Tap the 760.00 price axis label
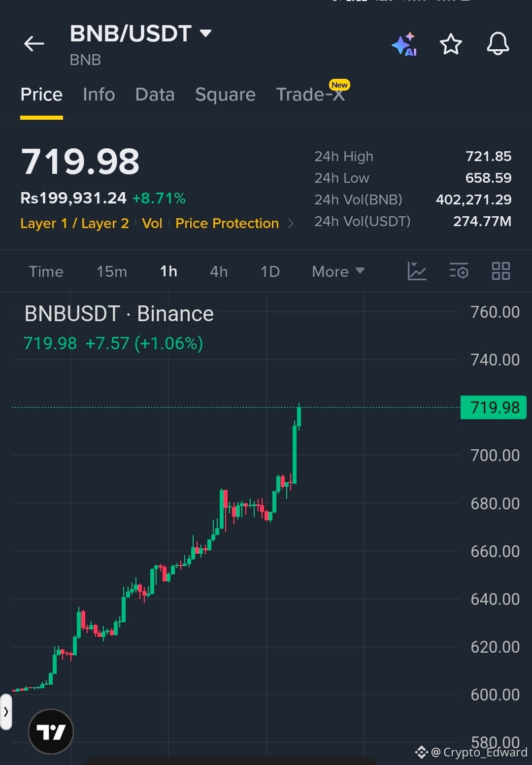This screenshot has height=765, width=532. 495,312
